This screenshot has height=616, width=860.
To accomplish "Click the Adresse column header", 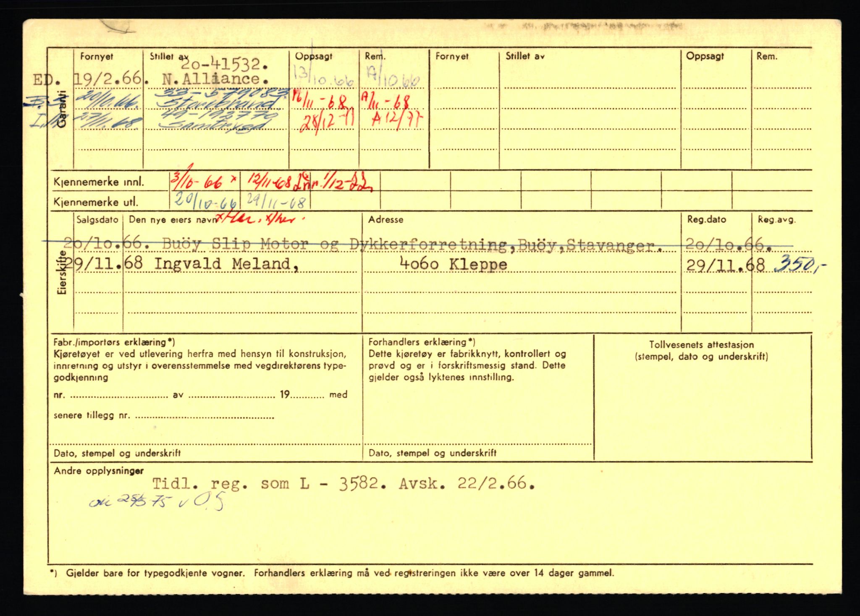I will 385,219.
